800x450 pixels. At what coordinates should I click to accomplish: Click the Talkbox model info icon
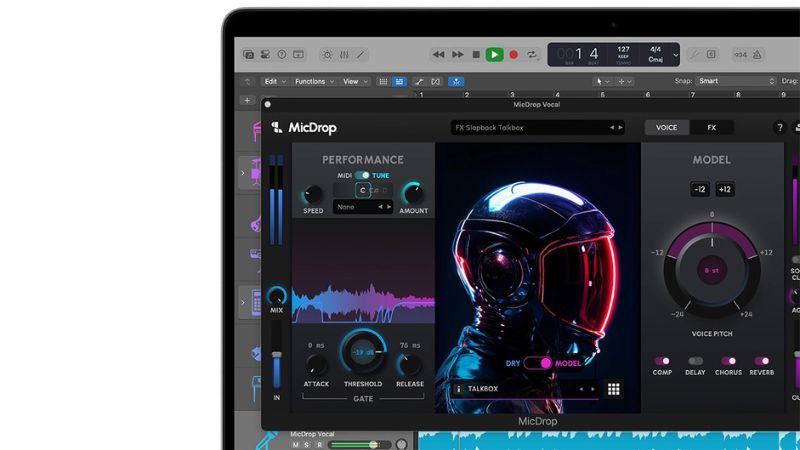coord(458,389)
